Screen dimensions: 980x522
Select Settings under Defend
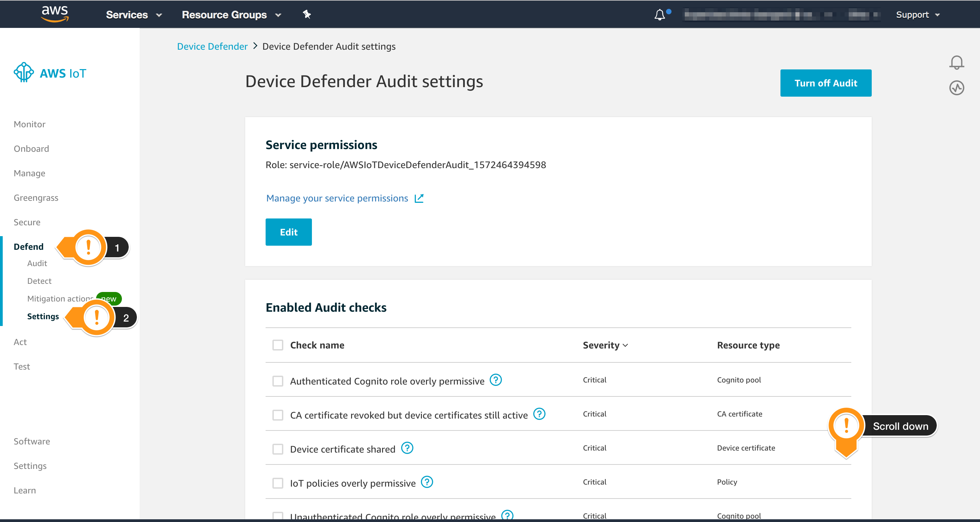(x=43, y=316)
